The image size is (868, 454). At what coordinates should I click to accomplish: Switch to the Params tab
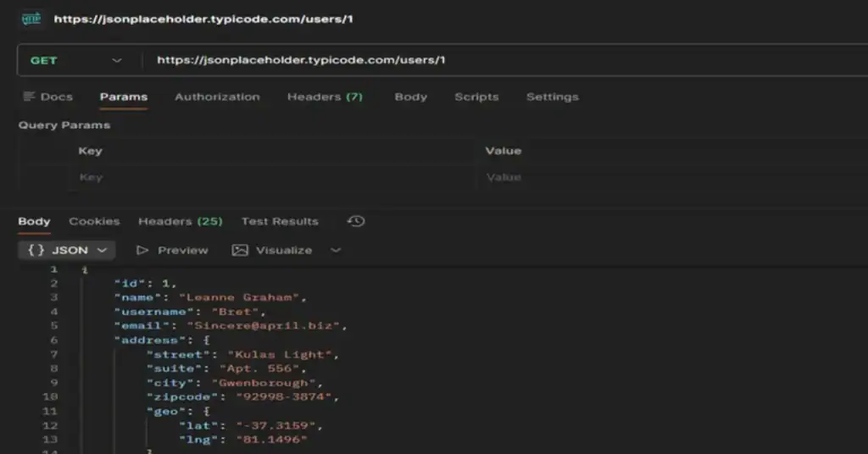pyautogui.click(x=124, y=97)
